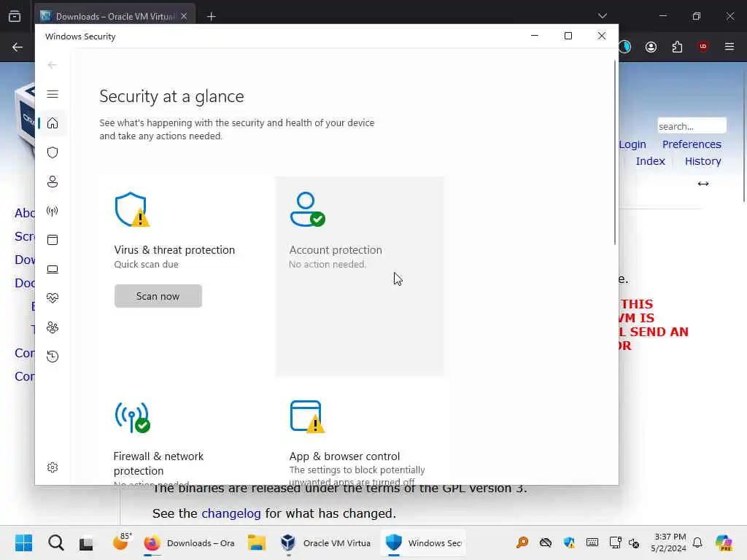Open the Preferences link on VirtualBox page
The width and height of the screenshot is (747, 560).
pos(692,144)
